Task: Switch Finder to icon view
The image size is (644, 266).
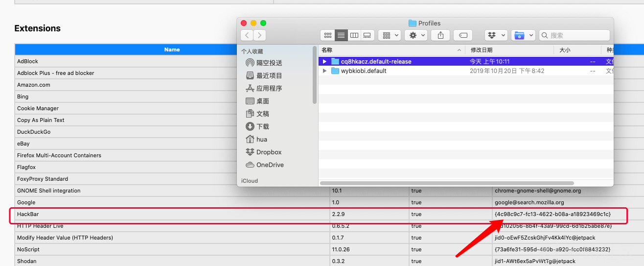Action: (x=328, y=35)
